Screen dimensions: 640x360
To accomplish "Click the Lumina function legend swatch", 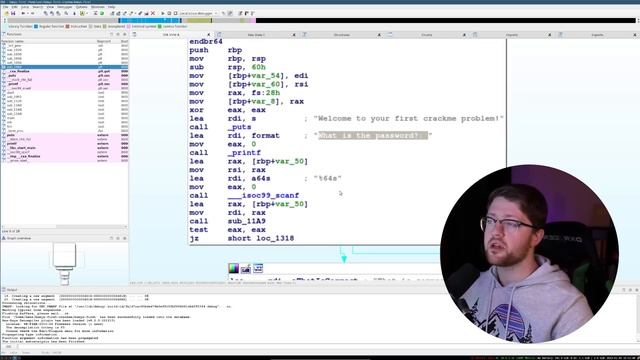I will pyautogui.click(x=160, y=27).
